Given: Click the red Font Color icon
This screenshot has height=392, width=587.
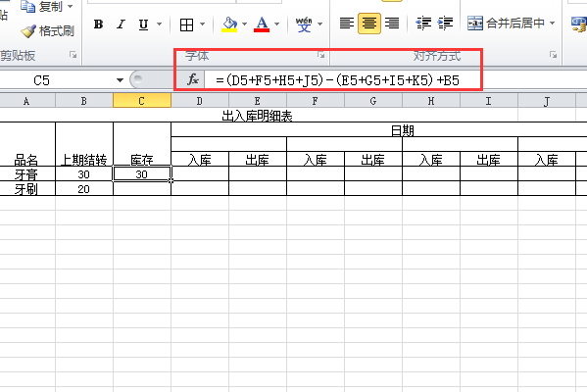Looking at the screenshot, I should 262,24.
